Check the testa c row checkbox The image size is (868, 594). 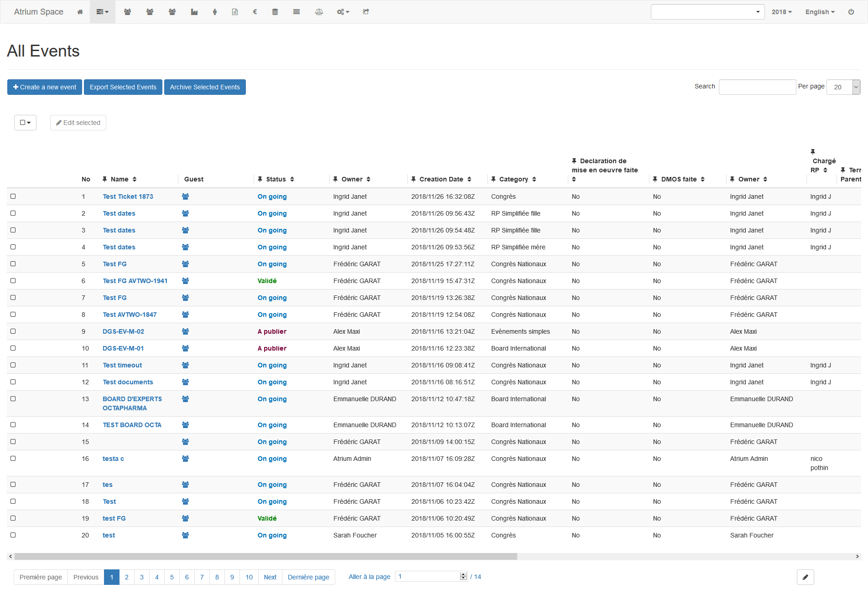click(x=13, y=459)
